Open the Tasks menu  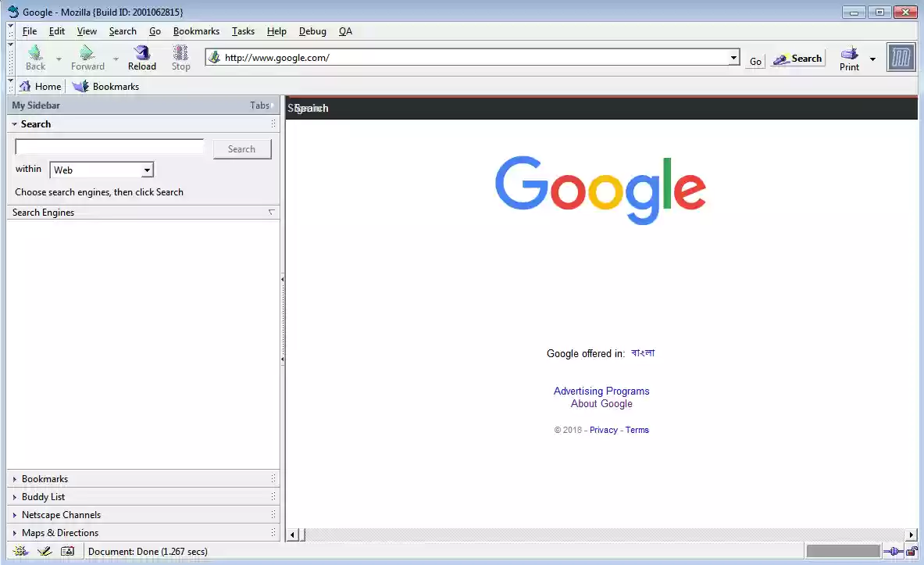243,31
